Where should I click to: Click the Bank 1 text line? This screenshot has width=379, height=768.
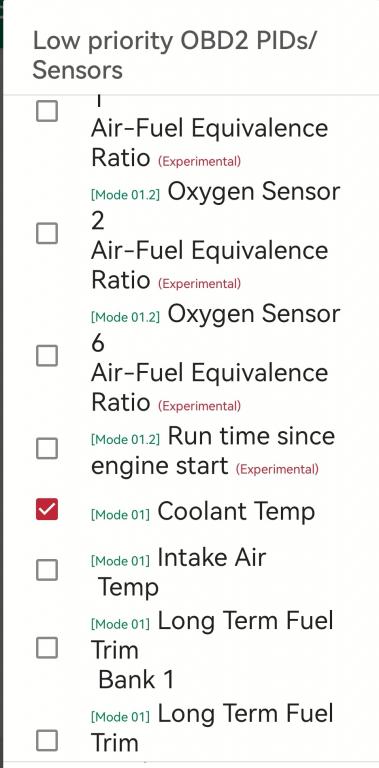pyautogui.click(x=136, y=680)
